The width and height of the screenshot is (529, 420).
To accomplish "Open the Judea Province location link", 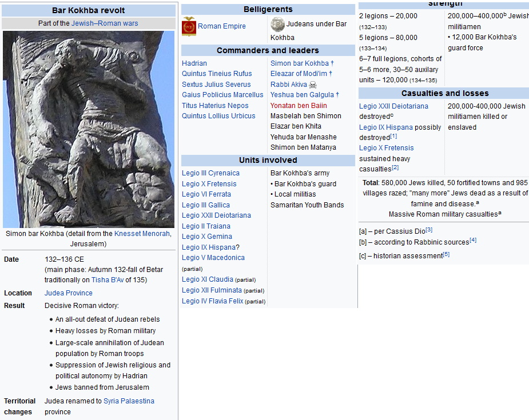I will coord(68,293).
